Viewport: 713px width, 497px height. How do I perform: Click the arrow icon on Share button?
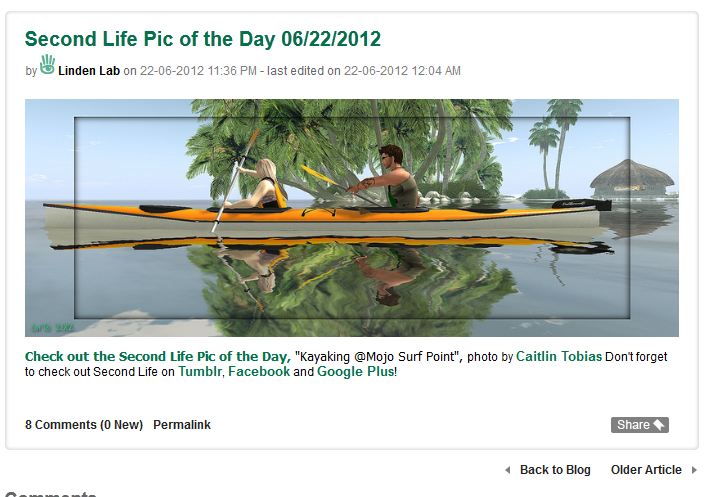[x=660, y=425]
